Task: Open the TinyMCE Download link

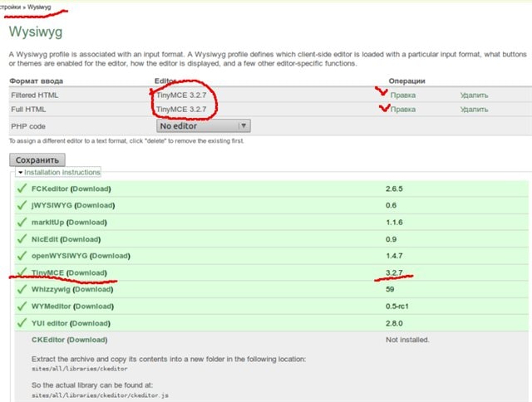Action: point(86,273)
